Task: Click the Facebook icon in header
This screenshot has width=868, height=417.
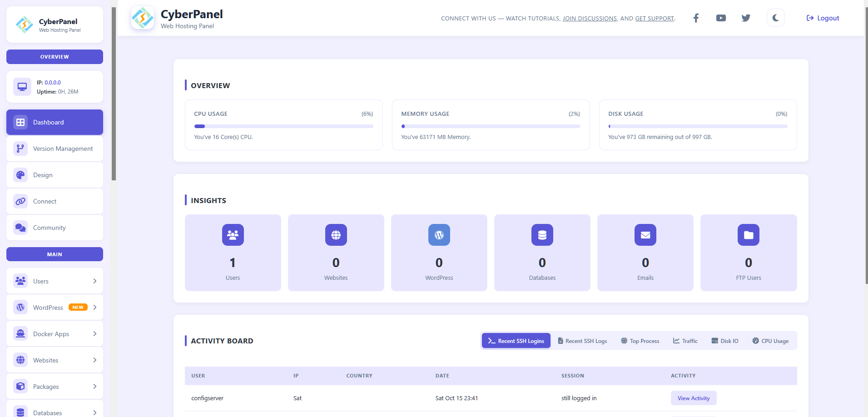Action: (x=696, y=18)
